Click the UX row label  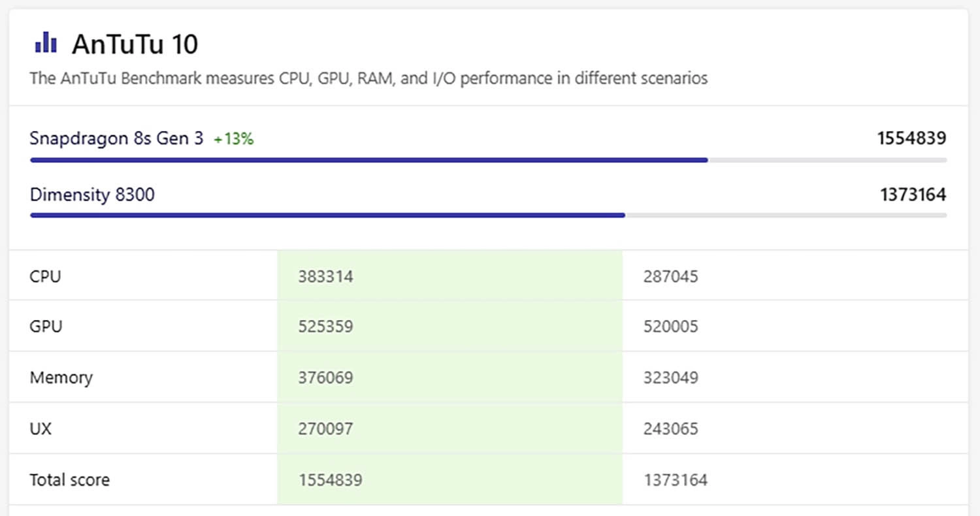pyautogui.click(x=41, y=429)
